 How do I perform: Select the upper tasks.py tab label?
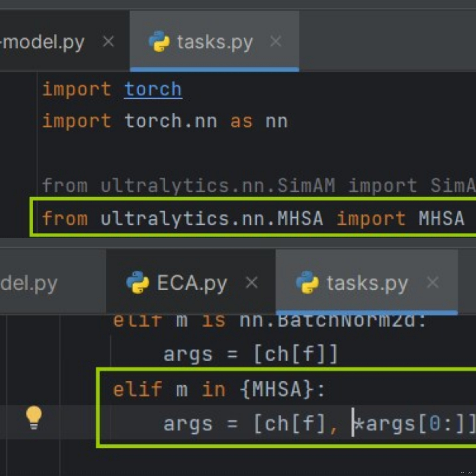click(215, 42)
